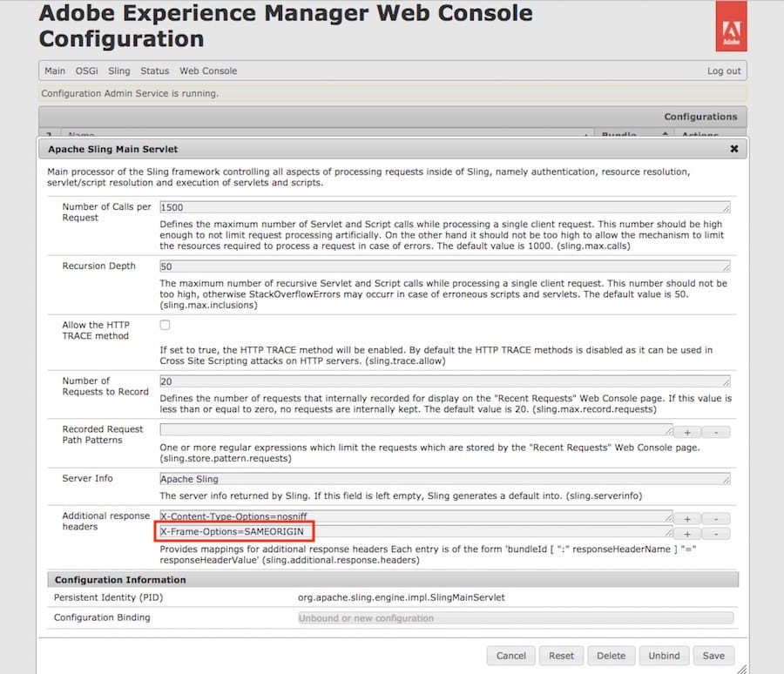This screenshot has width=784, height=674.
Task: Remove the X-Content-Type-Options header row
Action: click(716, 518)
